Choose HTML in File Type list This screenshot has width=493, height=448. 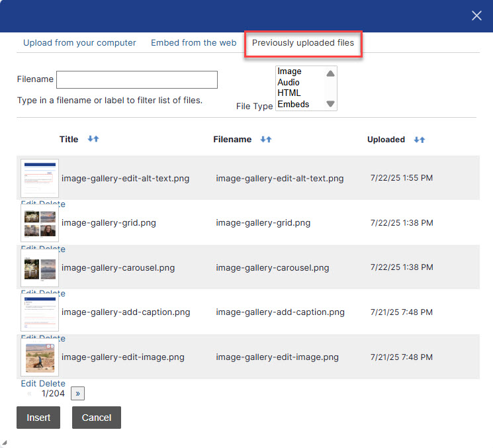[289, 93]
